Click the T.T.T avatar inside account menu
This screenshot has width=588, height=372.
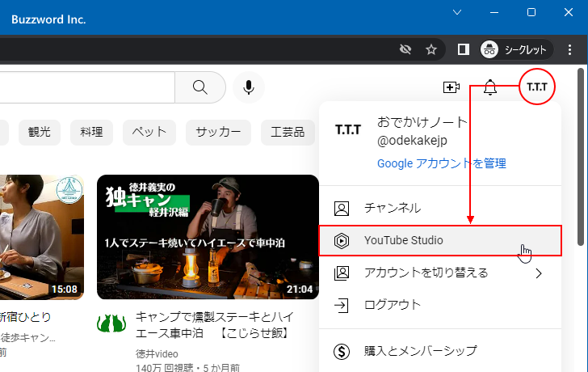click(x=348, y=130)
